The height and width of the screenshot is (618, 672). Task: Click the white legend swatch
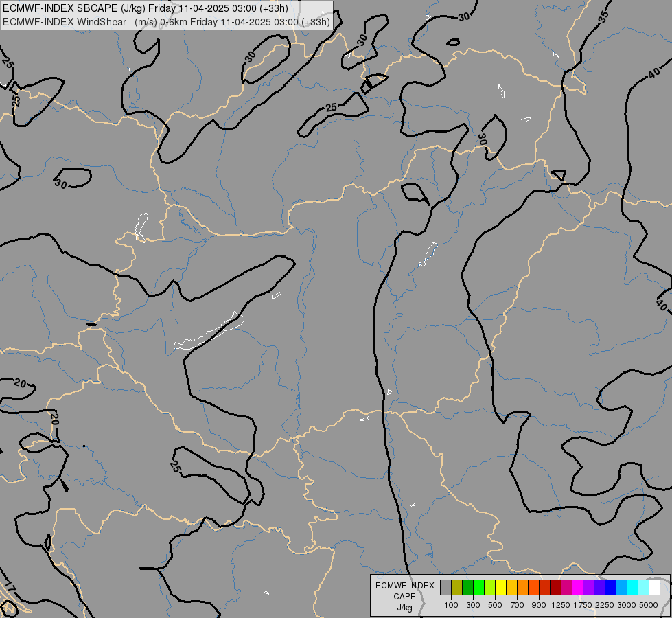pos(654,588)
